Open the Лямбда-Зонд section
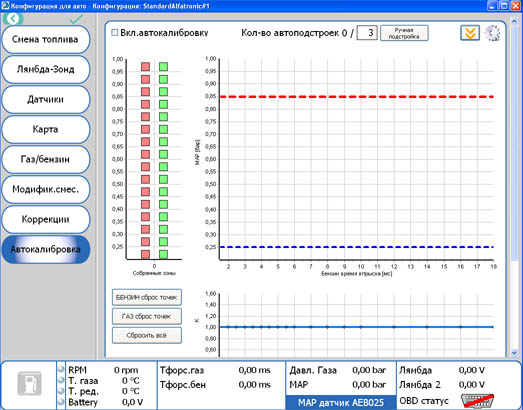This screenshot has height=410, width=523. (45, 69)
